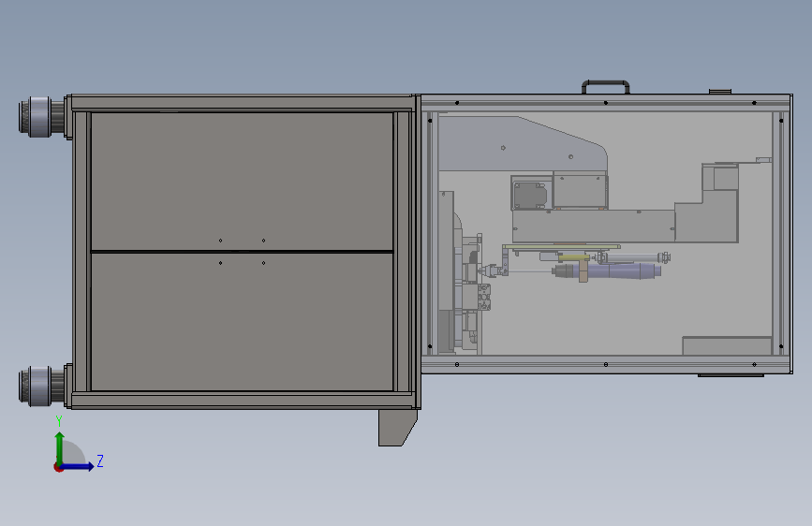Select the upper caster wheel on the cabinet
Screen dimensions: 812x526
click(x=41, y=117)
